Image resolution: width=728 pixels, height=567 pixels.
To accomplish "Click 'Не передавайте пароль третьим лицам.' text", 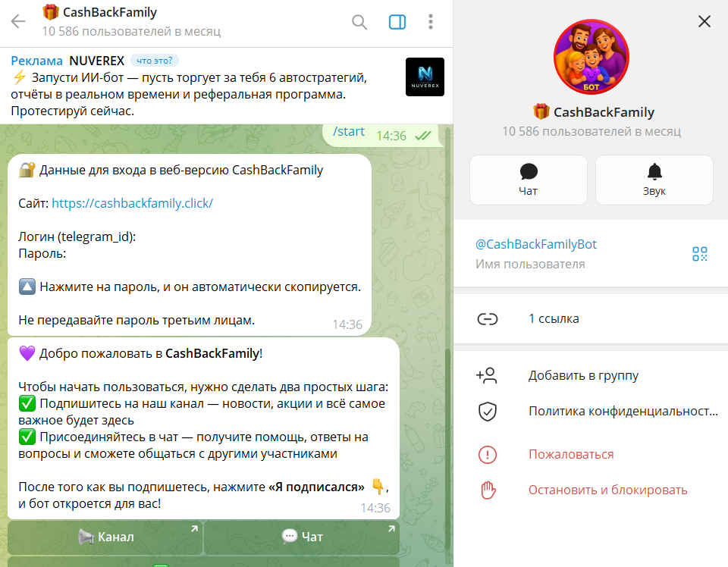I will (136, 320).
